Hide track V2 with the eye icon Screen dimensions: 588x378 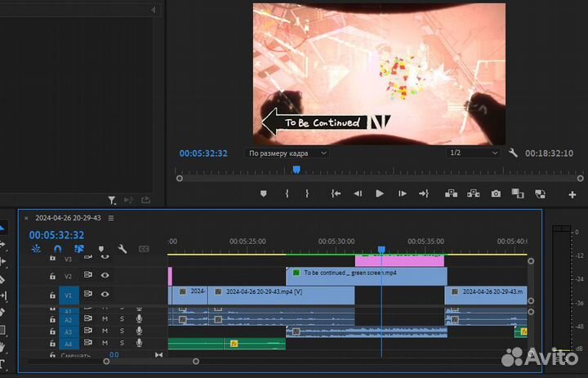(x=105, y=275)
